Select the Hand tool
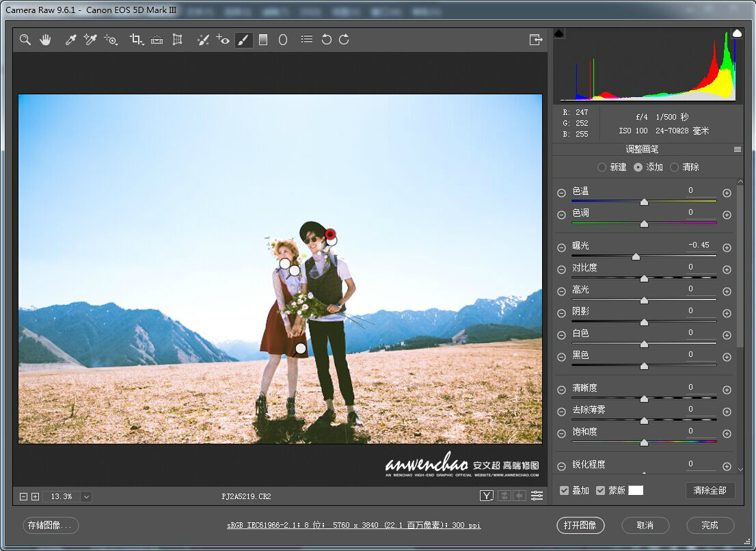The height and width of the screenshot is (551, 756). (x=45, y=40)
